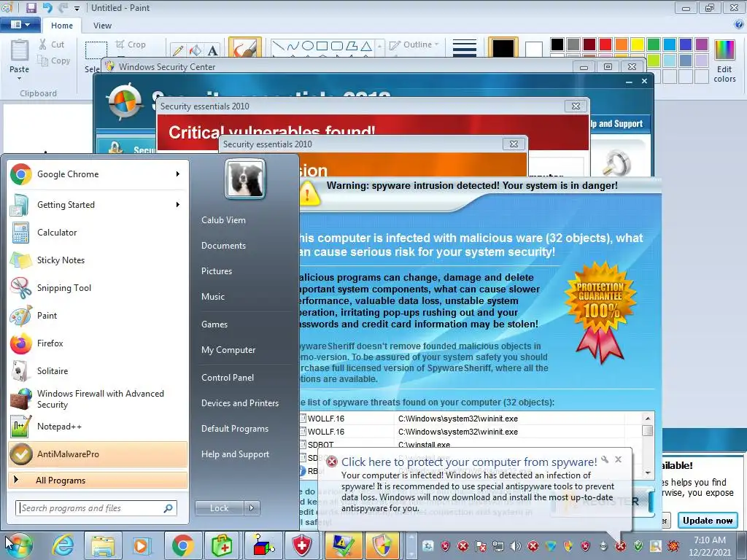Open Internet Explorer from the taskbar

coord(63,545)
